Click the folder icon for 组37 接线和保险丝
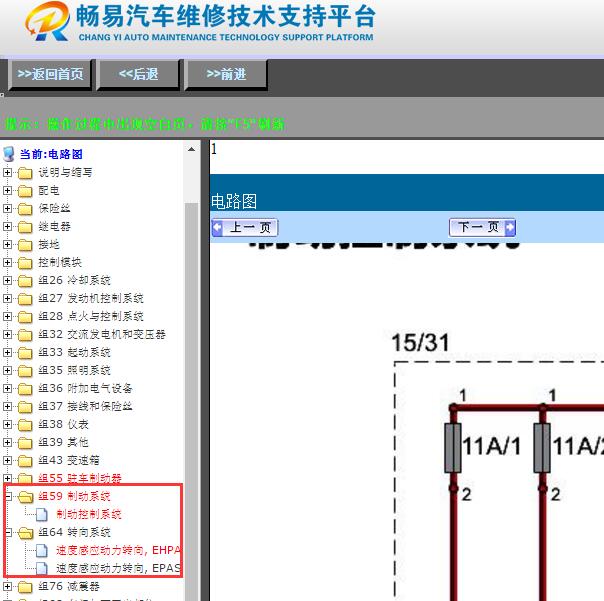The width and height of the screenshot is (604, 601). point(25,406)
